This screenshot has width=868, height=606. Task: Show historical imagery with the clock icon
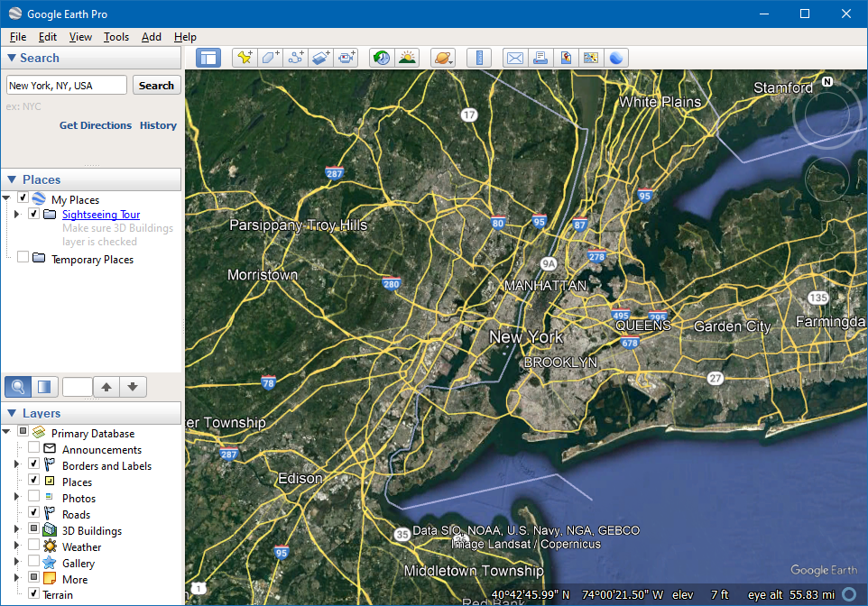pyautogui.click(x=382, y=58)
